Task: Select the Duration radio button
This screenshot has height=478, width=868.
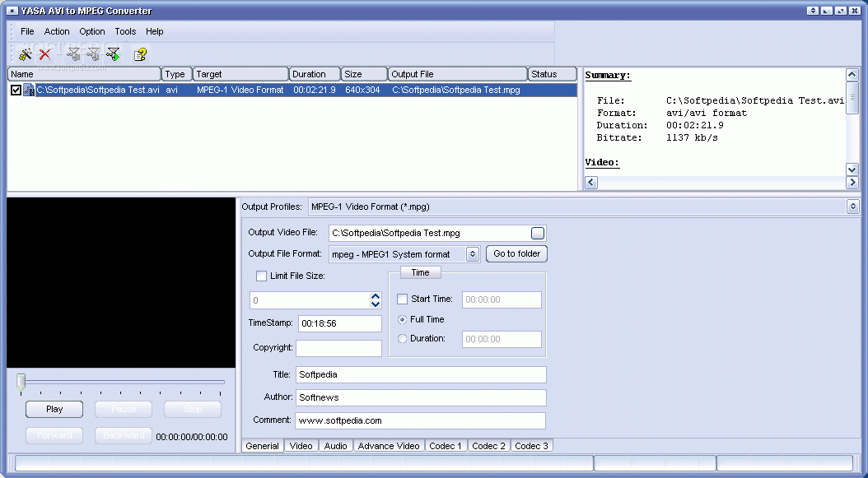Action: click(x=403, y=338)
